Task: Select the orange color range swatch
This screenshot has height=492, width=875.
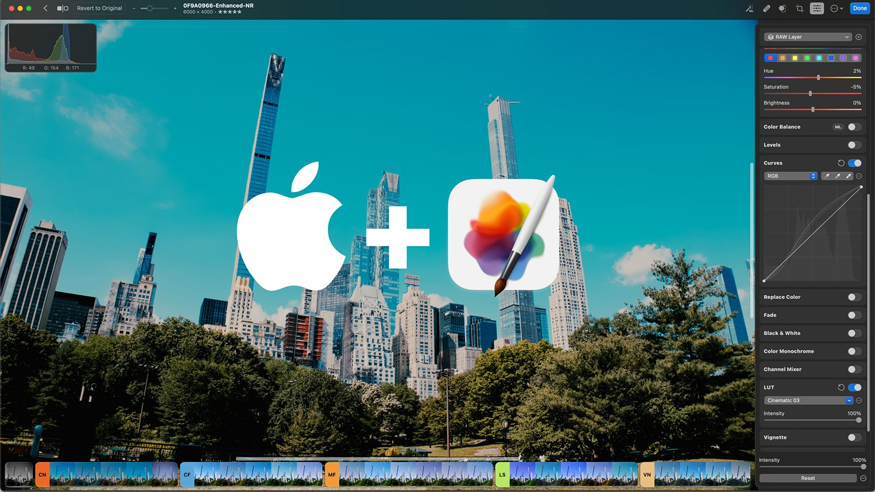Action: [x=782, y=58]
